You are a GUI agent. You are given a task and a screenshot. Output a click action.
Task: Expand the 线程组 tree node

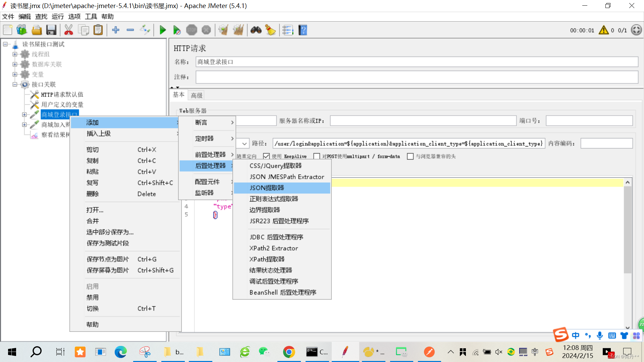pos(15,54)
